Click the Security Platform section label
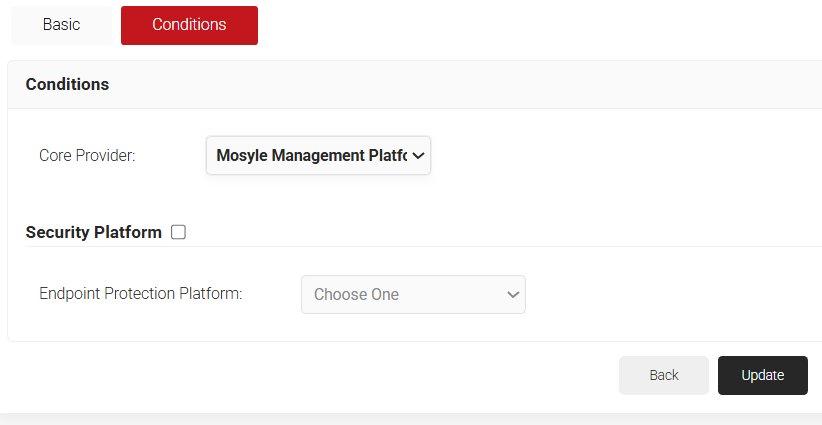 point(93,232)
